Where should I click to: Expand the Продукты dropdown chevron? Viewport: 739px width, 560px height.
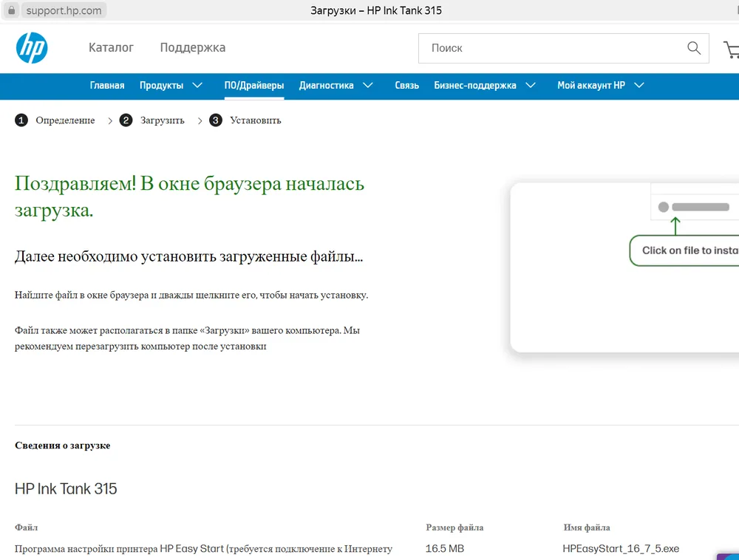197,85
